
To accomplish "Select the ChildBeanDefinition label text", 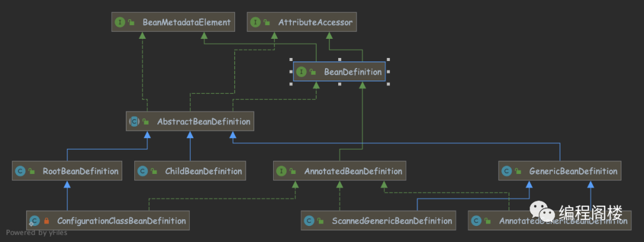I will coord(203,171).
